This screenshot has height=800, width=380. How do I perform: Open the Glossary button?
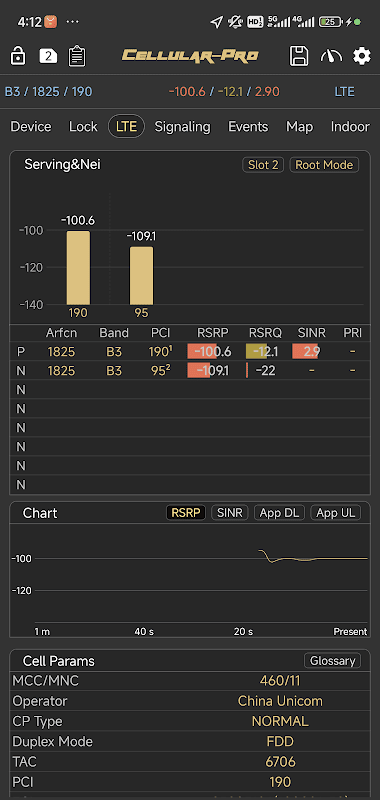(x=333, y=661)
